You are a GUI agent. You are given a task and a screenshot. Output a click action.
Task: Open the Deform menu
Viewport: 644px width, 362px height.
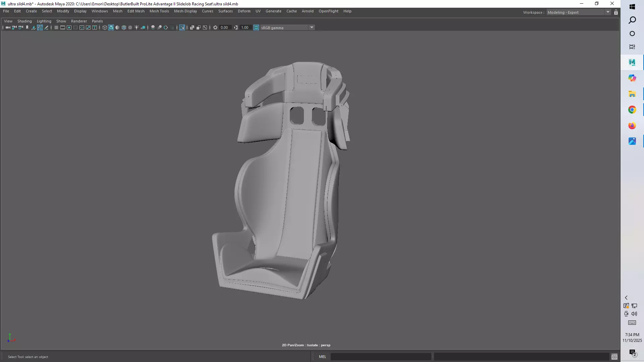[x=244, y=11]
